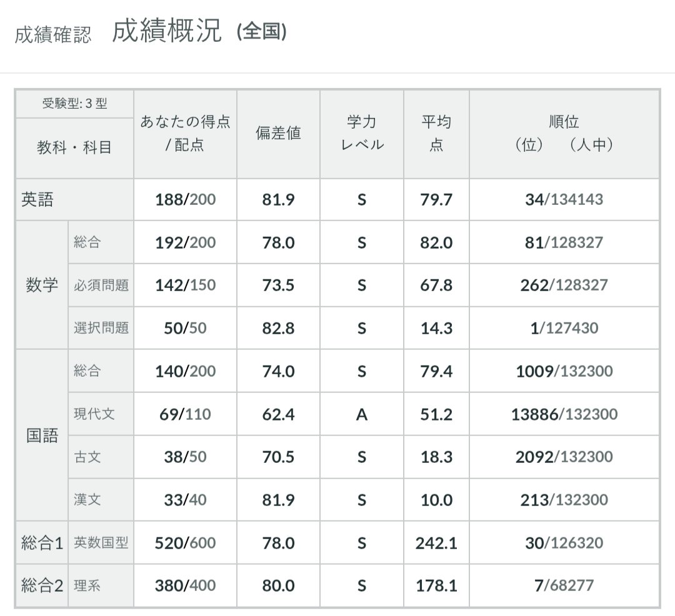Click the 成績確認 heading text
This screenshot has width=675, height=616.
coord(53,35)
